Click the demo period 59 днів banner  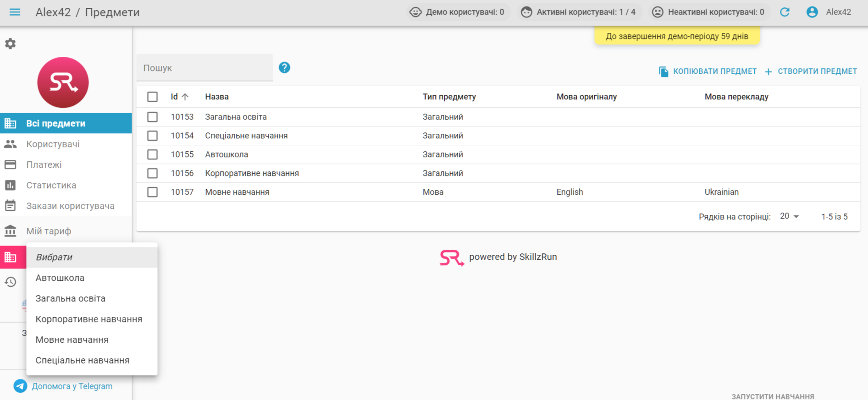pyautogui.click(x=677, y=36)
